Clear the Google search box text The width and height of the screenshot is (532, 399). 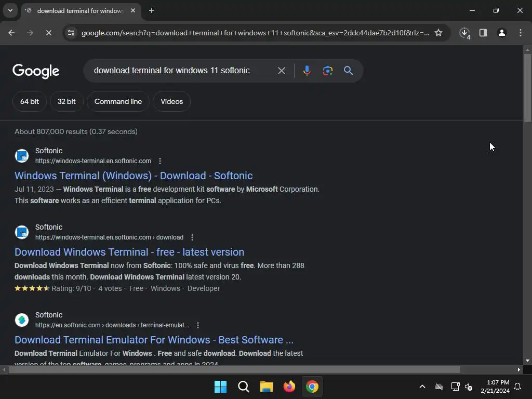(x=281, y=71)
